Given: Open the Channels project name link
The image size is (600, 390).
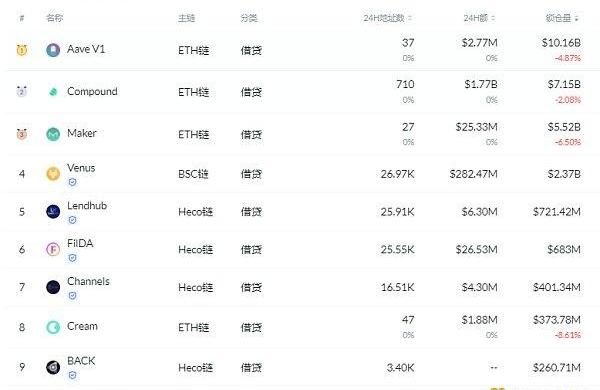Looking at the screenshot, I should coord(88,281).
